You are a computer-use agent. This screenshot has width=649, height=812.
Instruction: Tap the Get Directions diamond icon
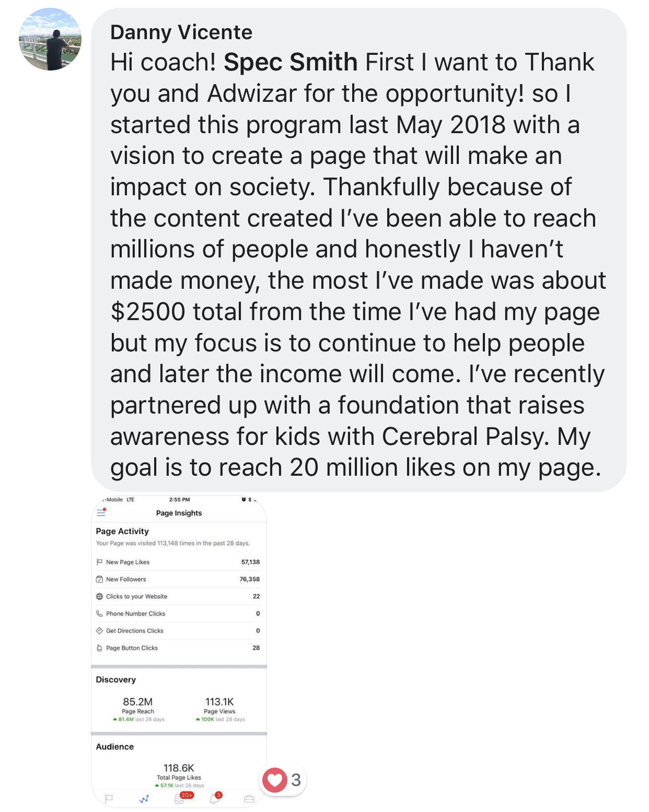pyautogui.click(x=99, y=631)
